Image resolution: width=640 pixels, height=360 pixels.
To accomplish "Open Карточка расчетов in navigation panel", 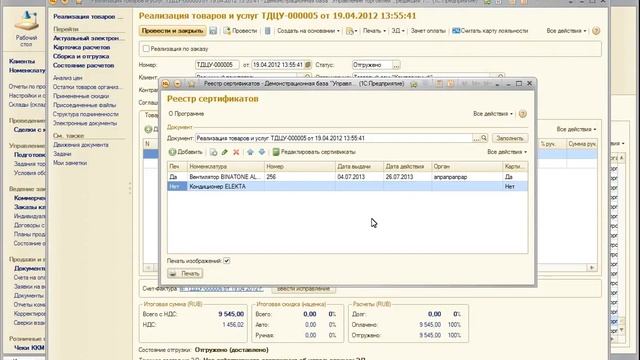I will tap(82, 47).
